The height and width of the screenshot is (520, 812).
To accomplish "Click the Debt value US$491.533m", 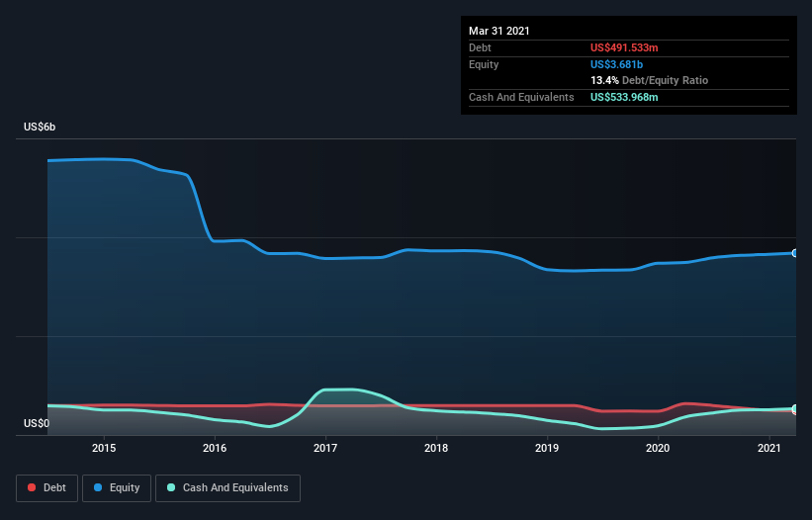I will pos(624,47).
